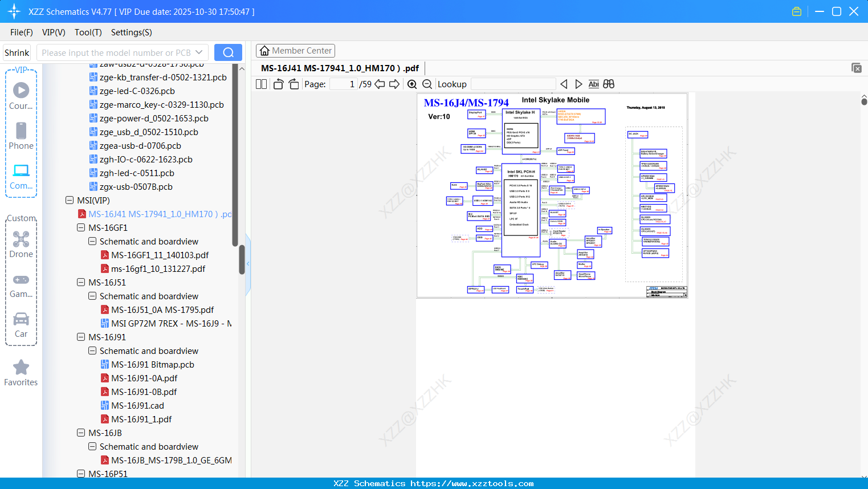Select the Drone category
The width and height of the screenshot is (868, 489).
[x=21, y=244]
